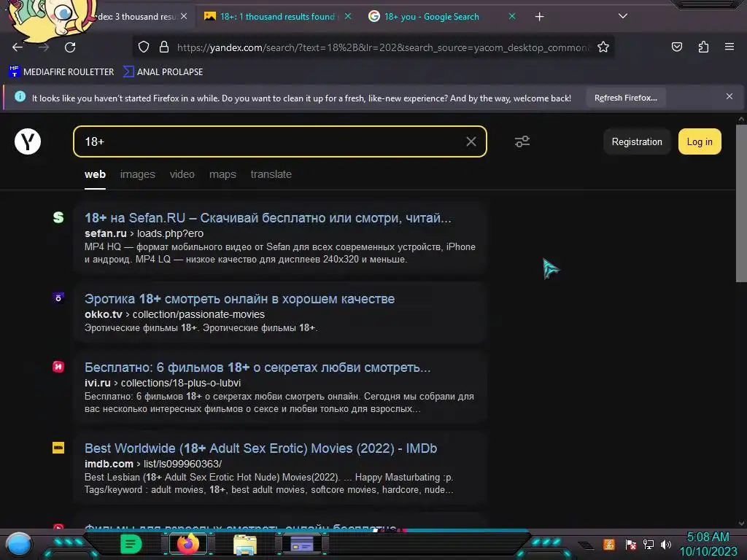Click the address bar URL
747x560 pixels.
pos(384,47)
